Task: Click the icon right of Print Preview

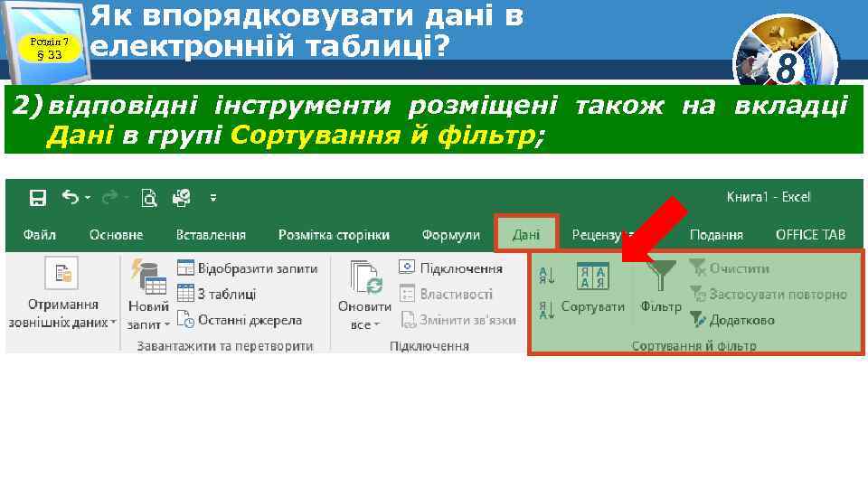Action: tap(182, 198)
